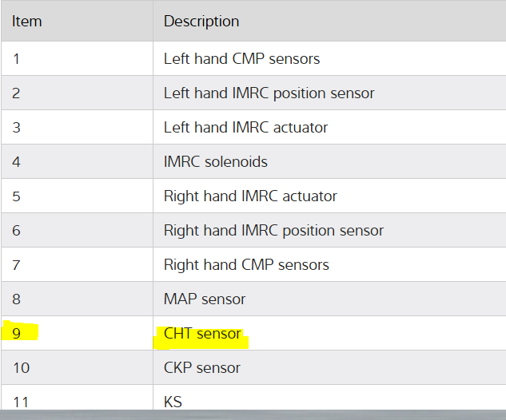Click the MAP sensor description
The image size is (506, 420).
pyautogui.click(x=204, y=299)
